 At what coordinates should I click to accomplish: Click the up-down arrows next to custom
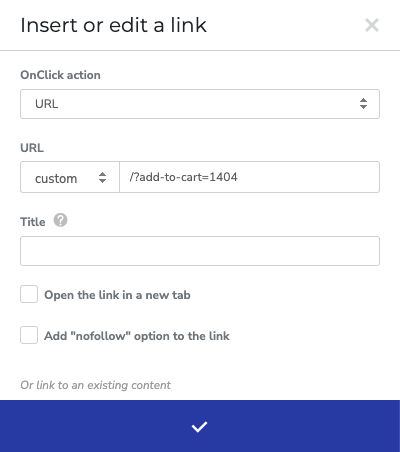coord(102,177)
